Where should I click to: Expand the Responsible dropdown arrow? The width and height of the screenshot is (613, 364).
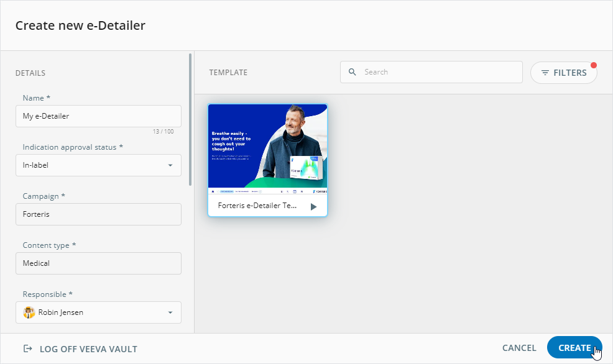coord(170,312)
